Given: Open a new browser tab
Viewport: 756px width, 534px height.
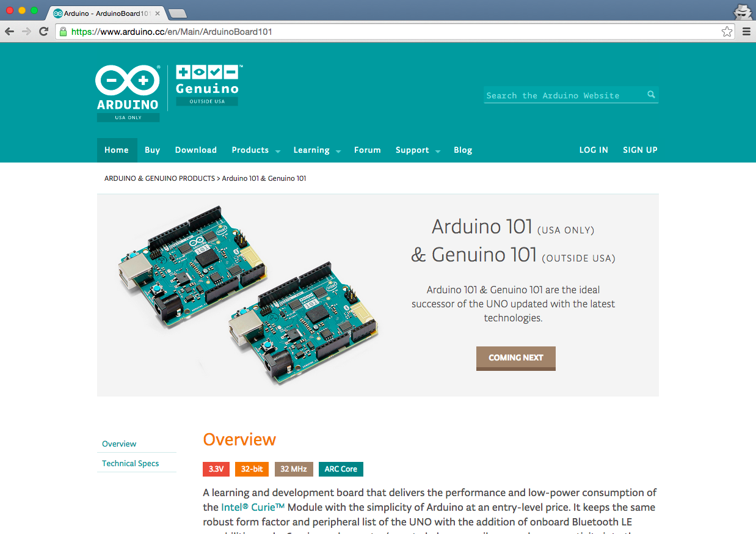Looking at the screenshot, I should click(x=177, y=13).
